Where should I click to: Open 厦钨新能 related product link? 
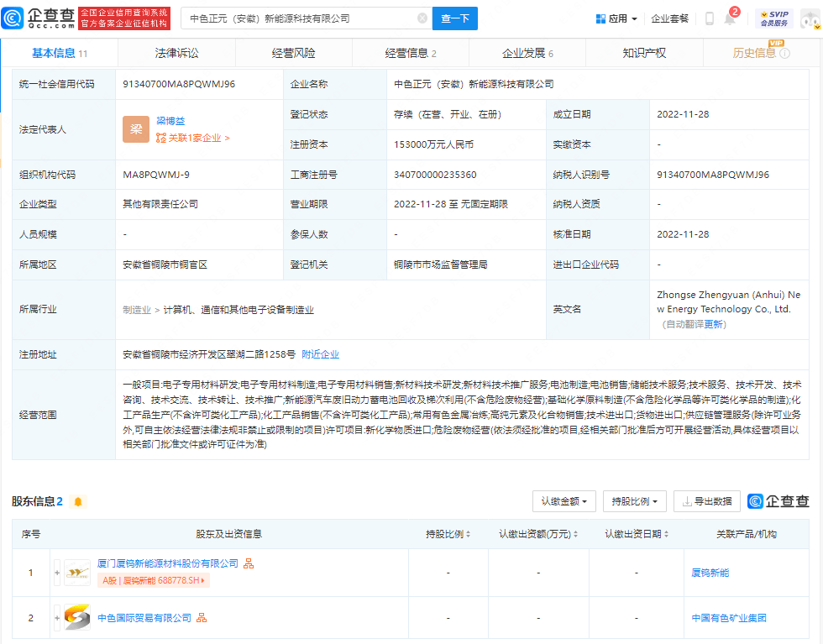(x=710, y=573)
